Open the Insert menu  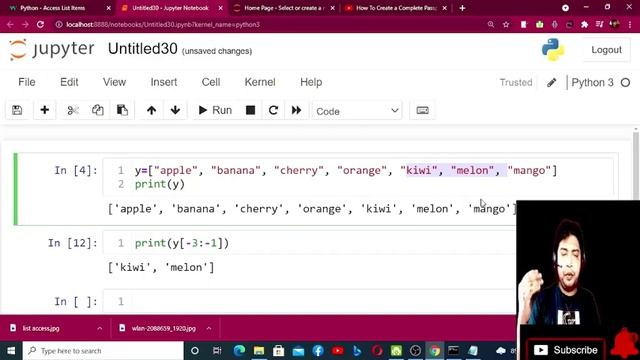click(x=164, y=82)
